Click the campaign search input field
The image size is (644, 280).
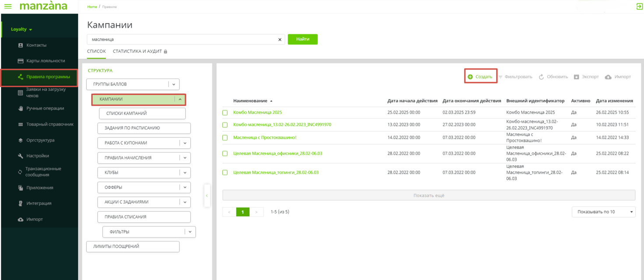click(x=182, y=39)
